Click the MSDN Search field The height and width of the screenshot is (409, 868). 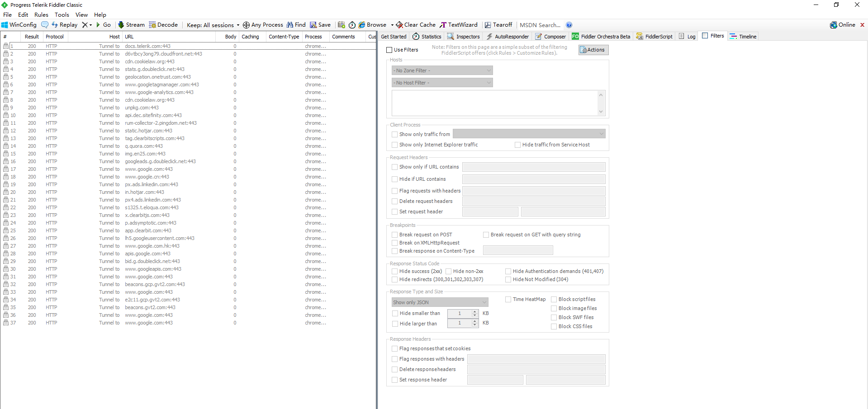(540, 25)
